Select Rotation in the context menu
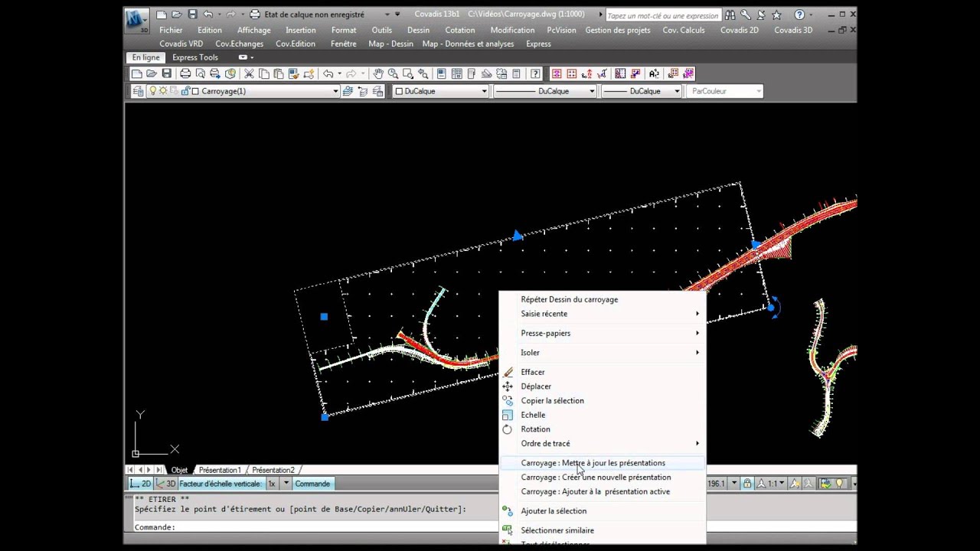 pyautogui.click(x=602, y=429)
